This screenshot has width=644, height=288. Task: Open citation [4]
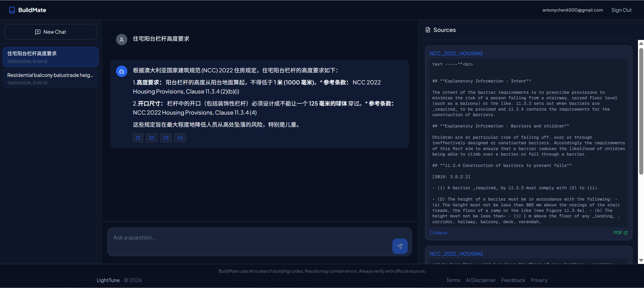180,138
